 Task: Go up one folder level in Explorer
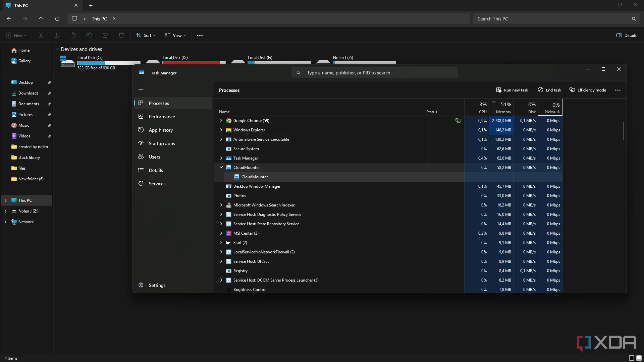(x=41, y=19)
